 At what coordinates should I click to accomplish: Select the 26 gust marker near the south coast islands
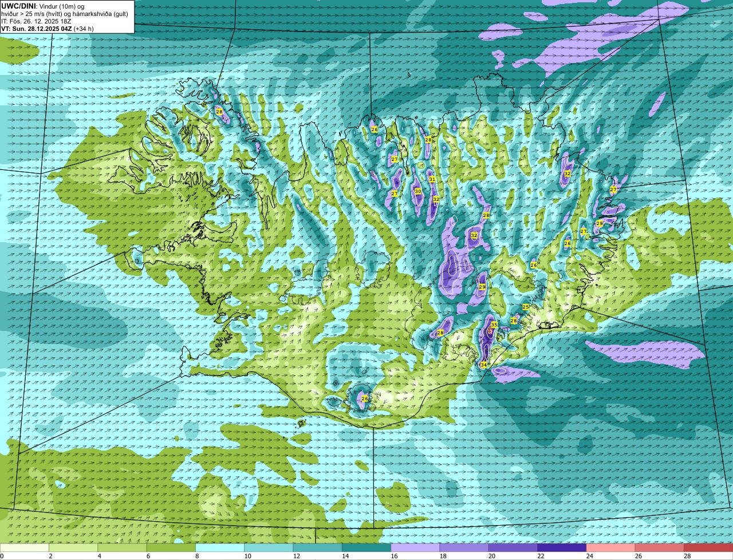[365, 398]
